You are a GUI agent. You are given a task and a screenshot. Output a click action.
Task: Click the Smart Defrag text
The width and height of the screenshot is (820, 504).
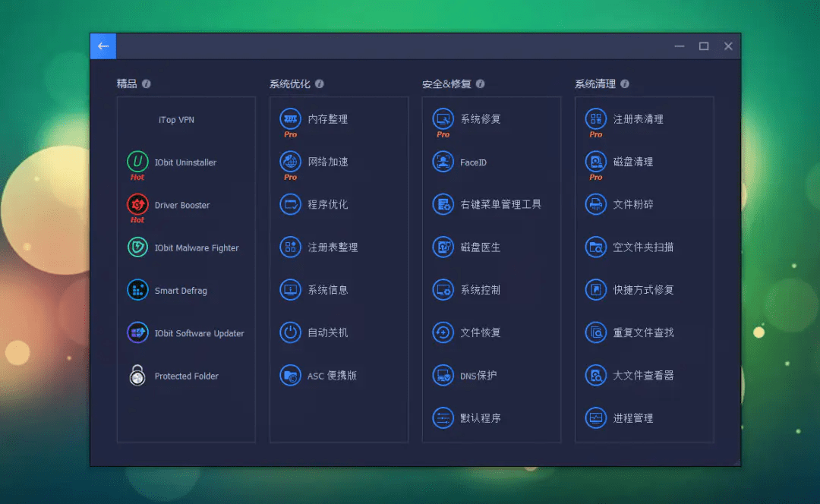(x=181, y=291)
